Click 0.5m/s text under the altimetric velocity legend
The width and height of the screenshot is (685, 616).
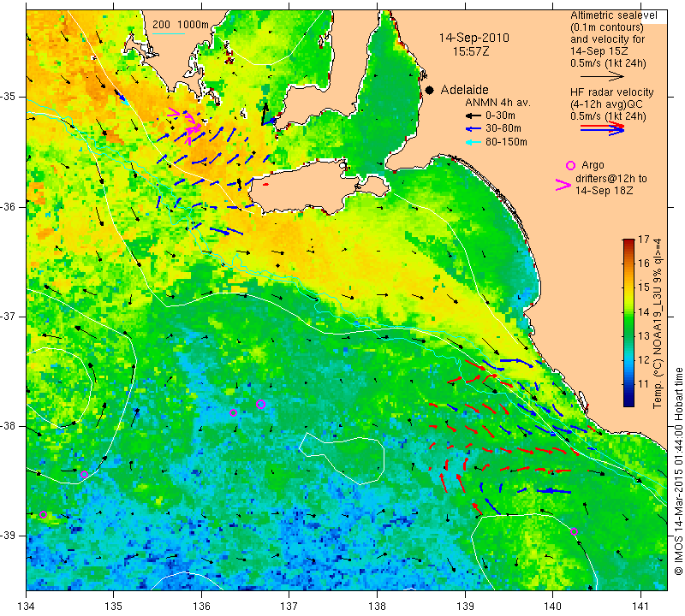pos(608,63)
